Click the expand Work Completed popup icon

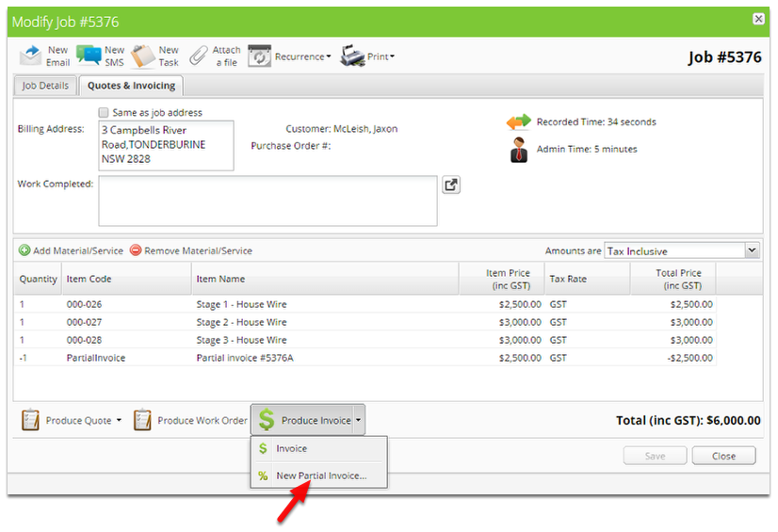[x=451, y=185]
